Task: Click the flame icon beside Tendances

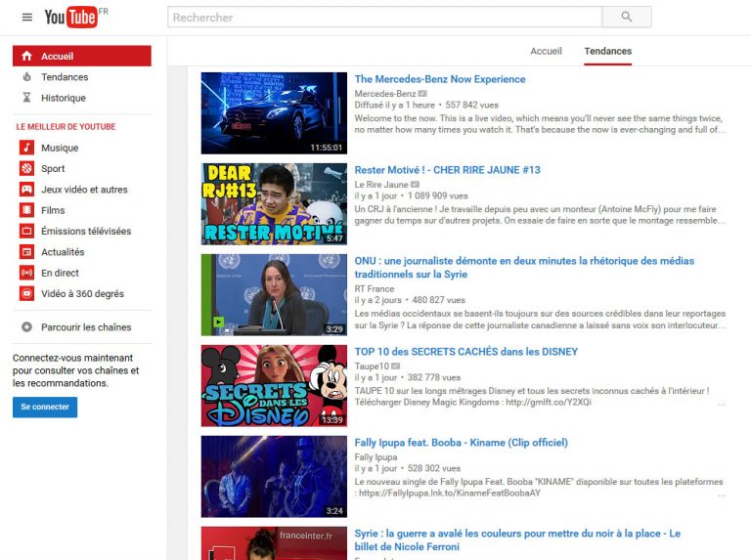Action: click(26, 76)
